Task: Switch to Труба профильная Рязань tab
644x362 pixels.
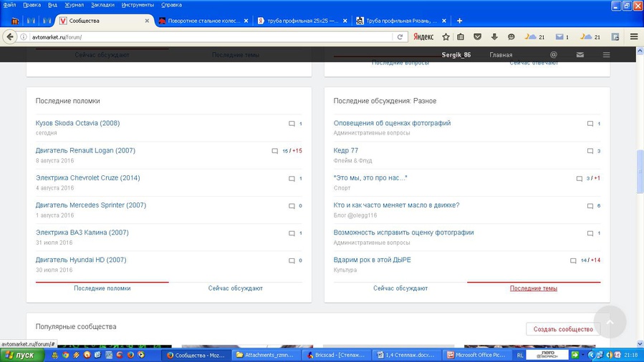Action: tap(400, 21)
